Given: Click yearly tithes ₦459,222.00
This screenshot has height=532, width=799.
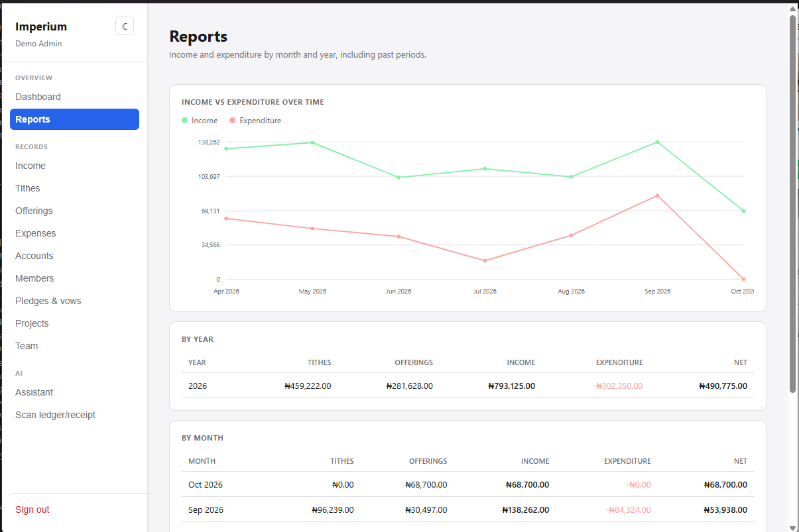Looking at the screenshot, I should tap(308, 386).
